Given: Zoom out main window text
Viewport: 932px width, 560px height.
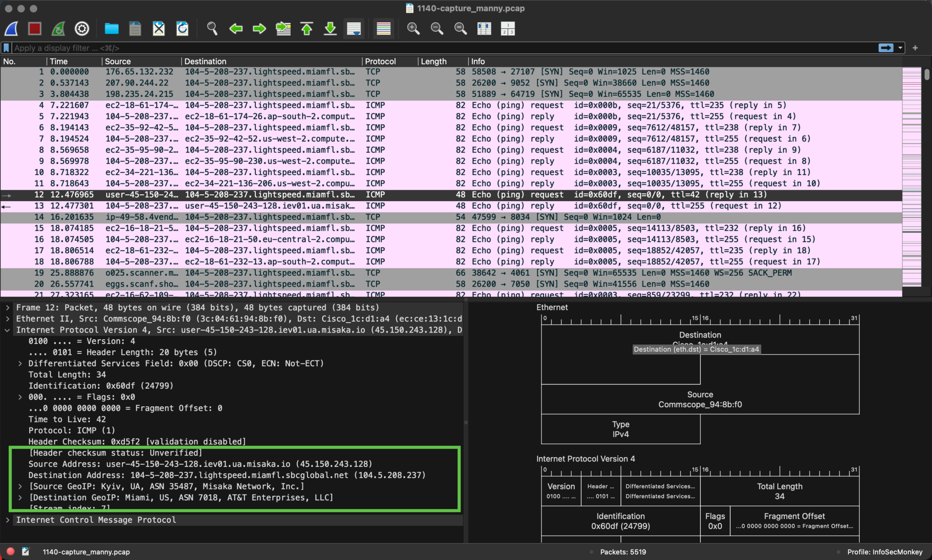Looking at the screenshot, I should pos(437,29).
